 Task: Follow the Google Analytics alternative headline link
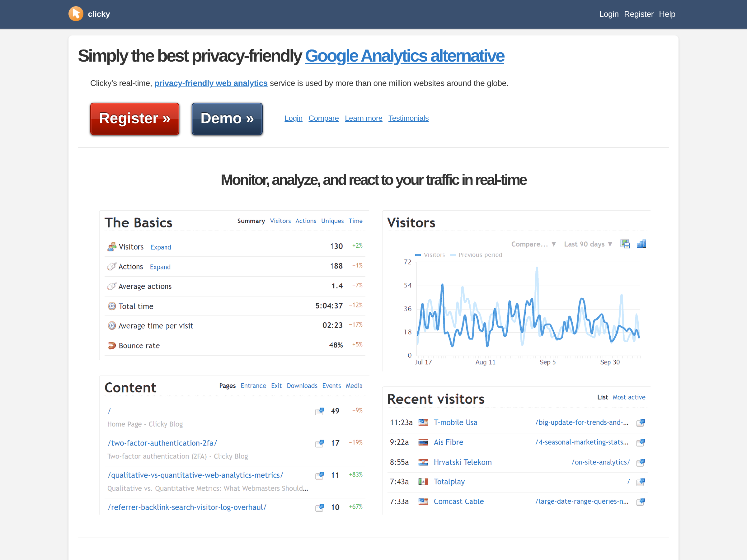[405, 56]
